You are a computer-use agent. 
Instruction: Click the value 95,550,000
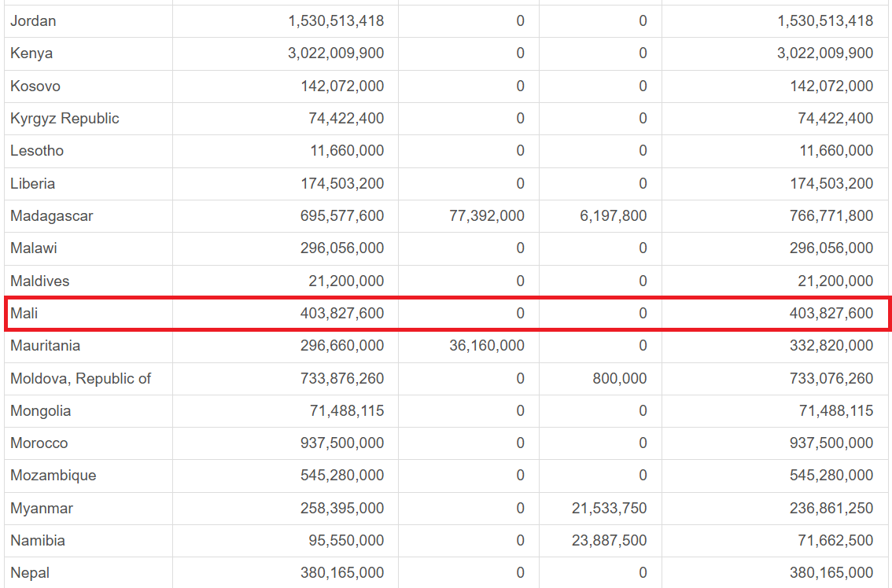click(346, 541)
